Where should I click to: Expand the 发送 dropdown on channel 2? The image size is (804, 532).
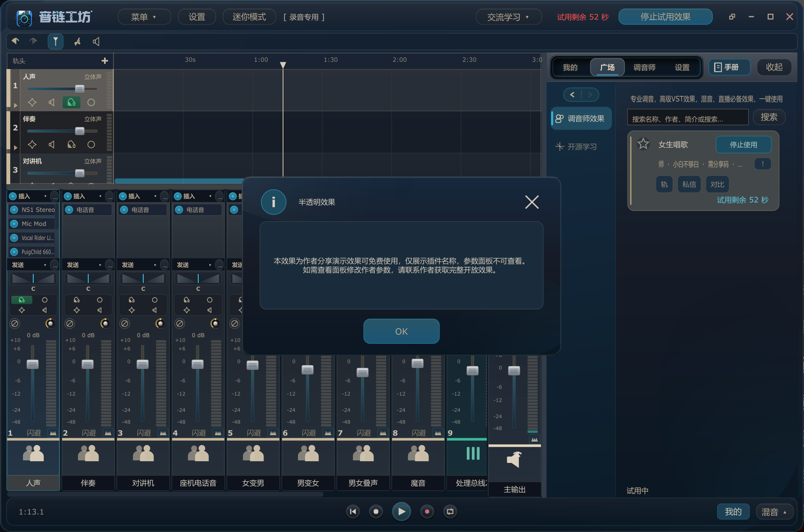100,265
